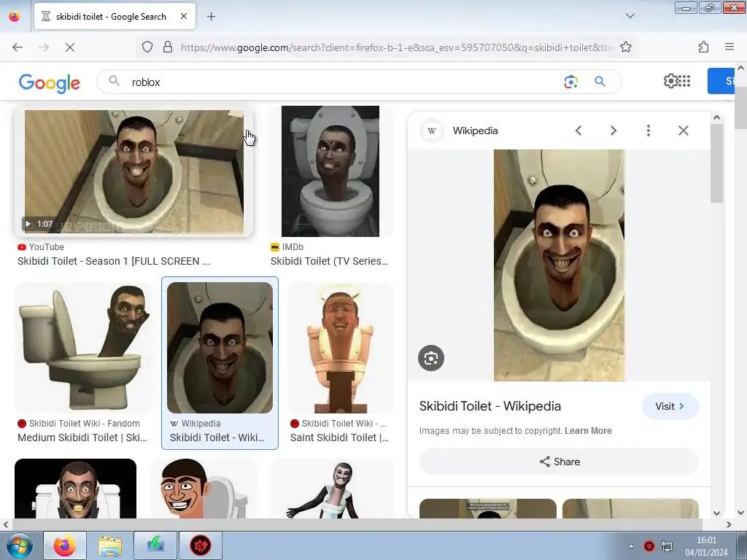Click the Skibidi Toilet (TV Series... title link
Screen dimensions: 747x560
click(329, 262)
